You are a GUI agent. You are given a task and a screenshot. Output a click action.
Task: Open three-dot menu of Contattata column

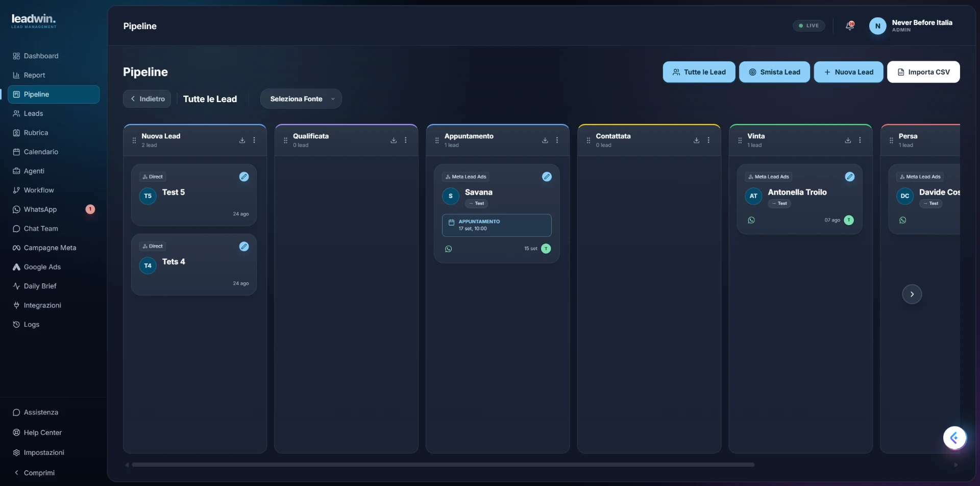click(708, 140)
